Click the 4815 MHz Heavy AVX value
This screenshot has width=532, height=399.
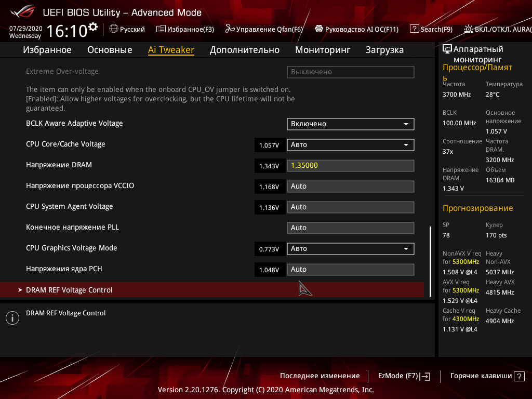coord(500,292)
